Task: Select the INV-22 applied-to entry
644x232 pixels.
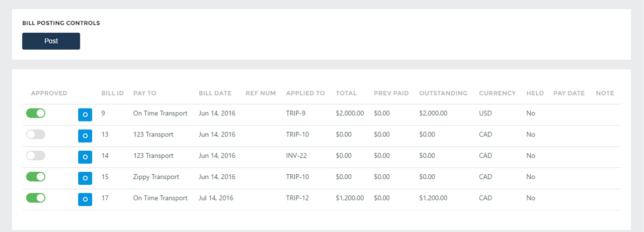Action: (296, 156)
